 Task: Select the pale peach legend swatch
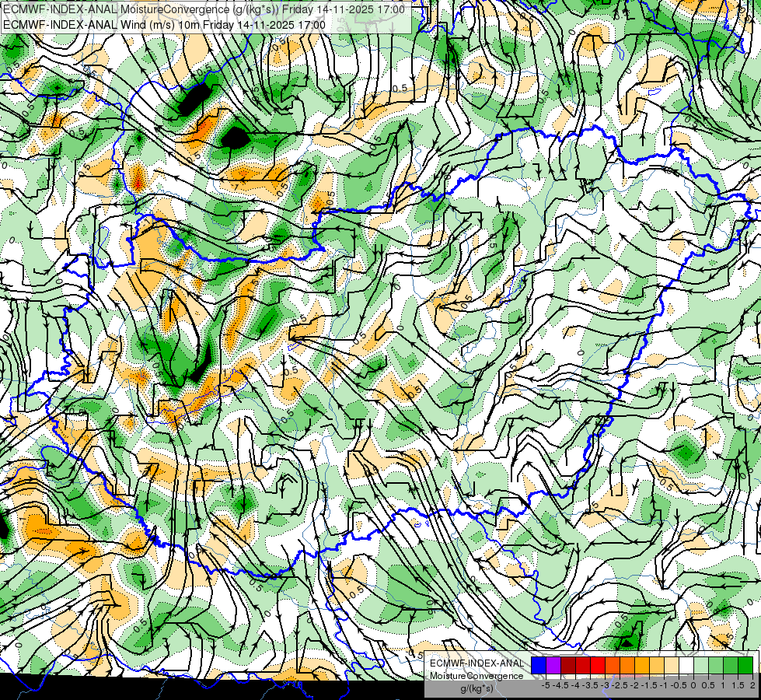(672, 665)
